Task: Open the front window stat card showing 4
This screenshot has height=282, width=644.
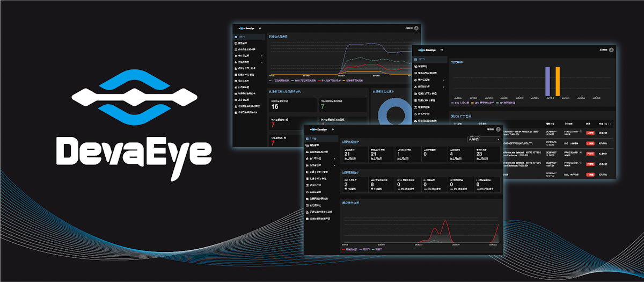Action: [461, 154]
